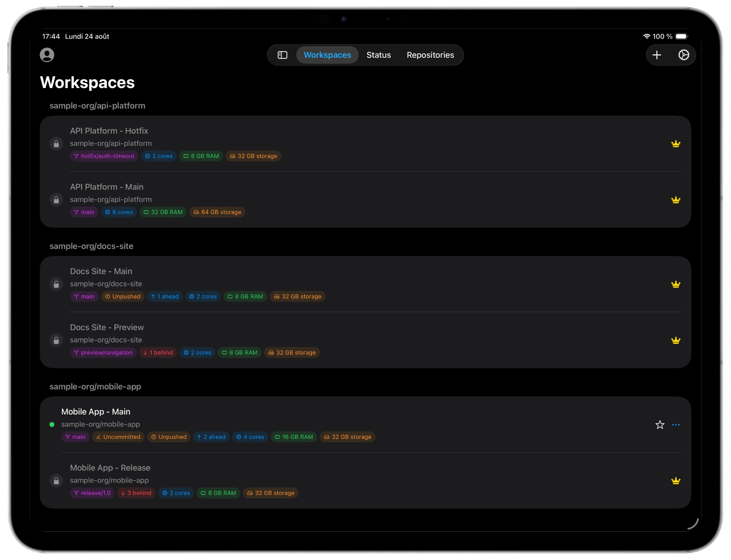Click crown icon on Mobile App - Release
The image size is (731, 560).
[x=676, y=481]
